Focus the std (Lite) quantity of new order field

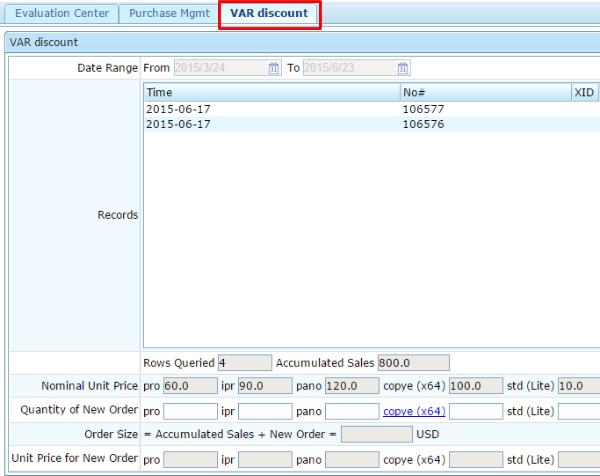pos(579,411)
